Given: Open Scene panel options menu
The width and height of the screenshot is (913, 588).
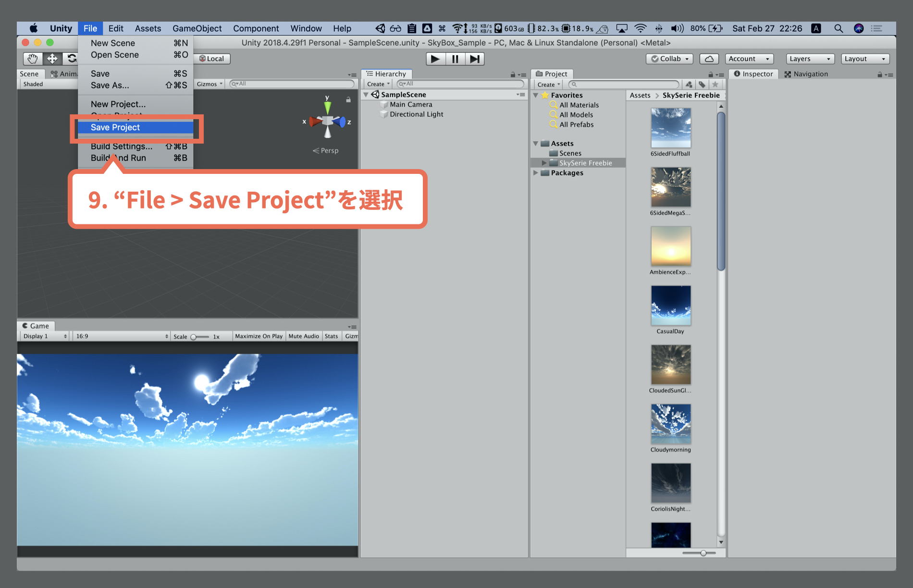Looking at the screenshot, I should (352, 74).
